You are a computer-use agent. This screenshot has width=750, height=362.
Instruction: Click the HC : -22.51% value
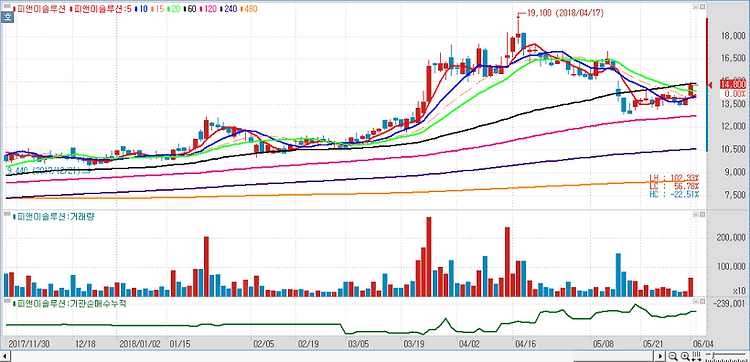[674, 194]
